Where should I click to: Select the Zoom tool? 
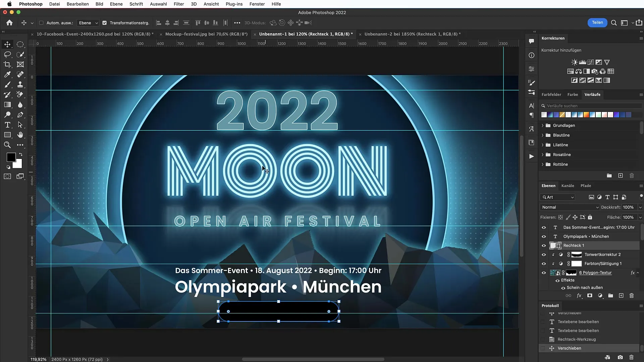pos(7,145)
